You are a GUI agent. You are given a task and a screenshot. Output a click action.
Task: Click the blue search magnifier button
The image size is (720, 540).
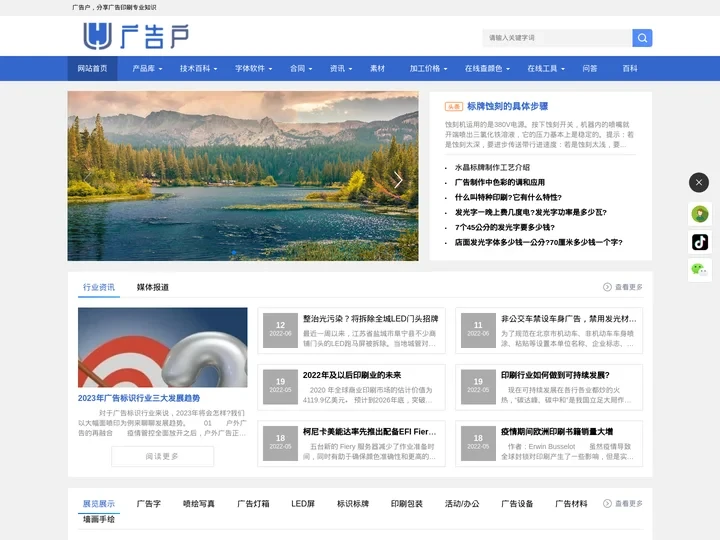tap(642, 38)
